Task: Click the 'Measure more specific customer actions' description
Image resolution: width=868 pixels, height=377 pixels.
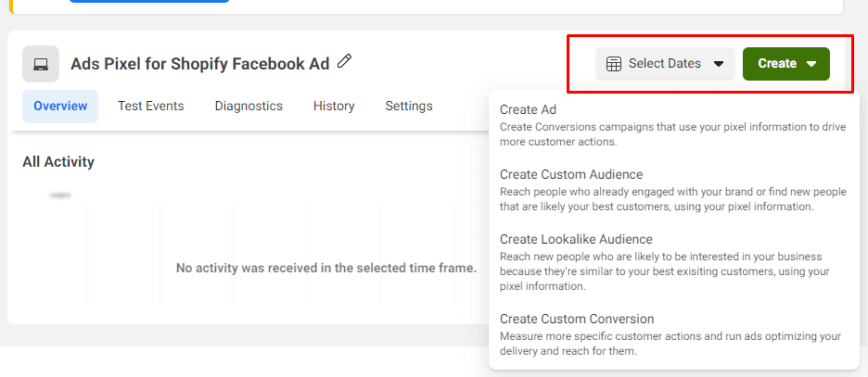Action: pos(670,344)
